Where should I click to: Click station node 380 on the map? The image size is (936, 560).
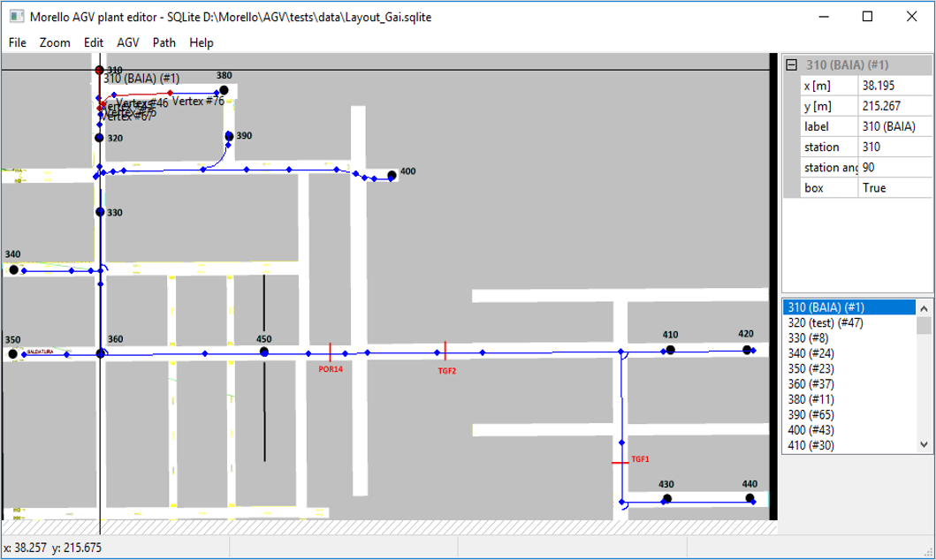[x=224, y=90]
